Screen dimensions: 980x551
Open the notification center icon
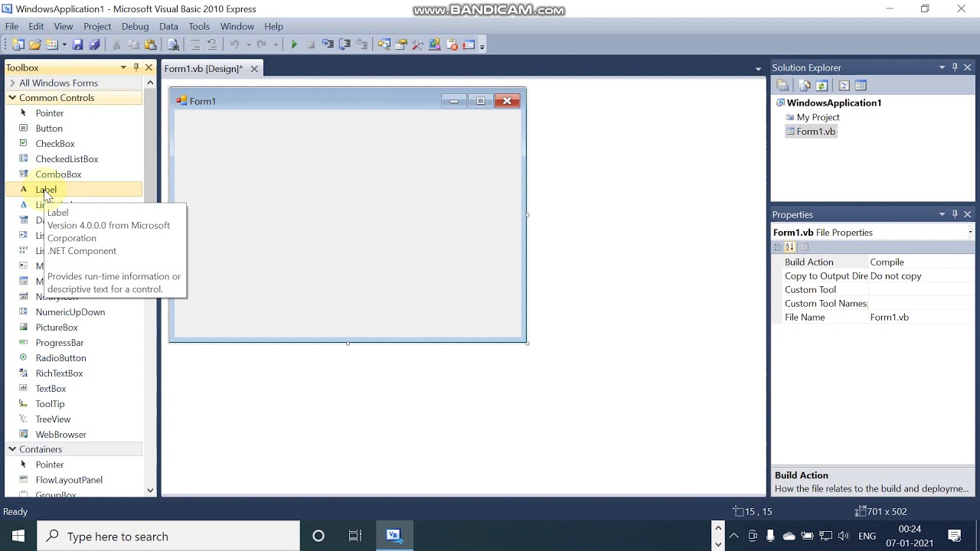[x=955, y=536]
